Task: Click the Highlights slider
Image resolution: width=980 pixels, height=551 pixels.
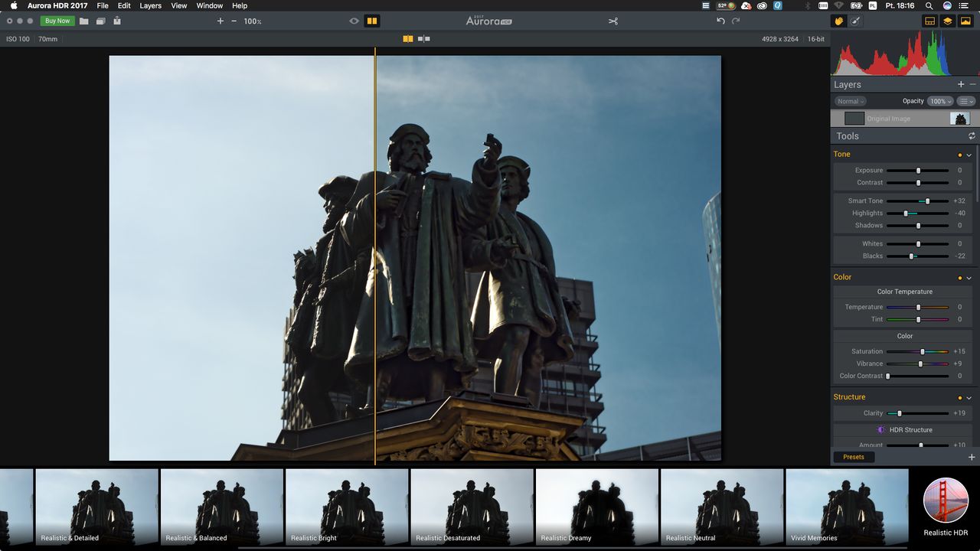Action: (918, 214)
